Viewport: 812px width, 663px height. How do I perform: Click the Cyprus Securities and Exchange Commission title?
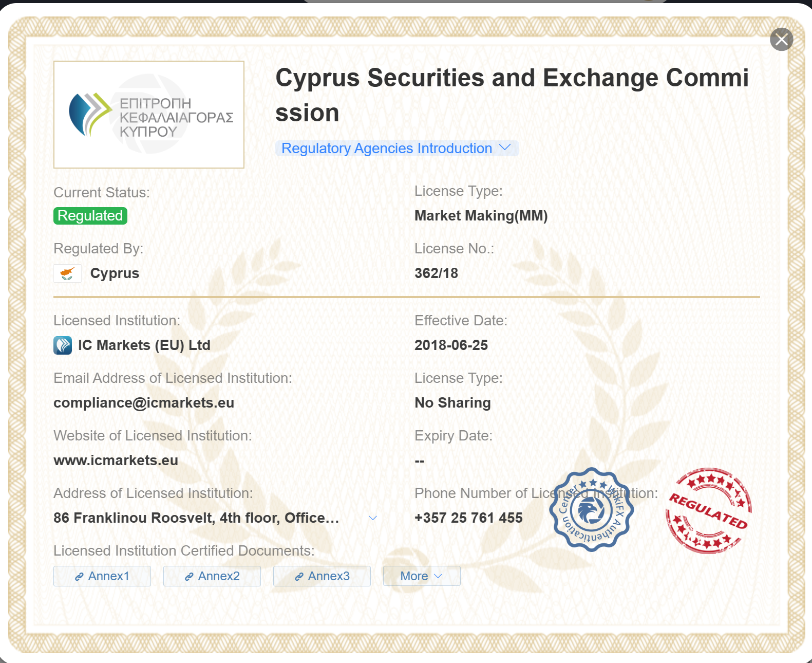(x=512, y=96)
